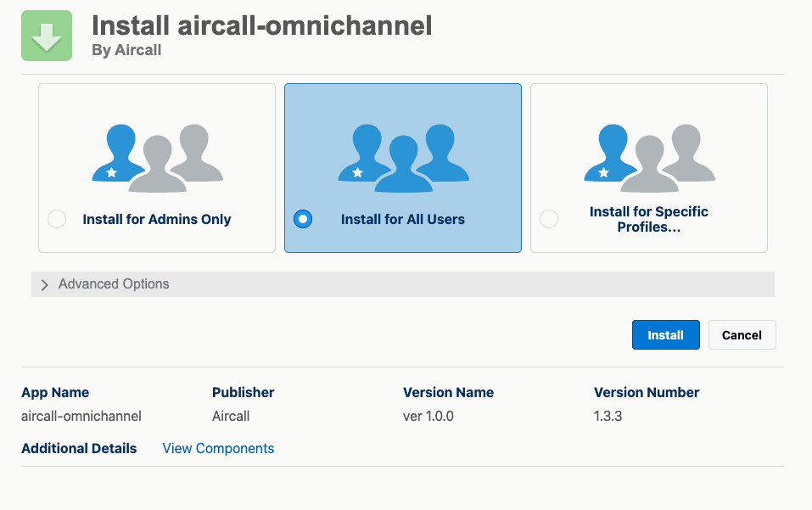Click the Advanced Options section label
Screen dimensions: 812x510
coord(114,284)
